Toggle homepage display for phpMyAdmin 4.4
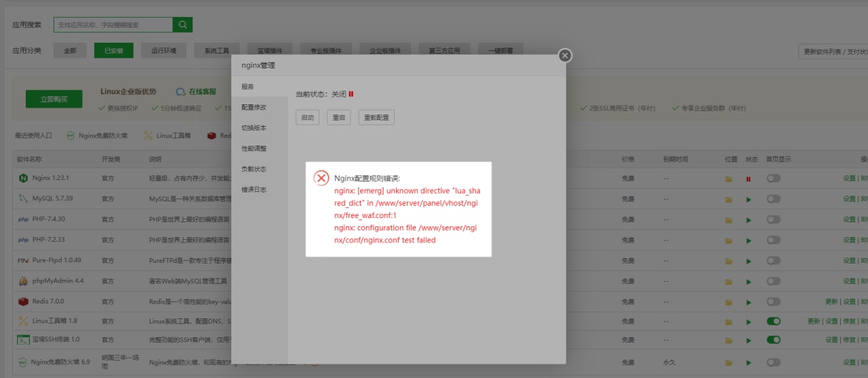The width and height of the screenshot is (868, 378). pos(773,280)
